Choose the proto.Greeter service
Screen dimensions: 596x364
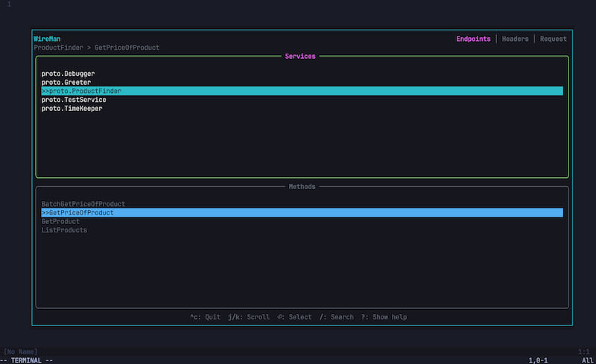66,83
